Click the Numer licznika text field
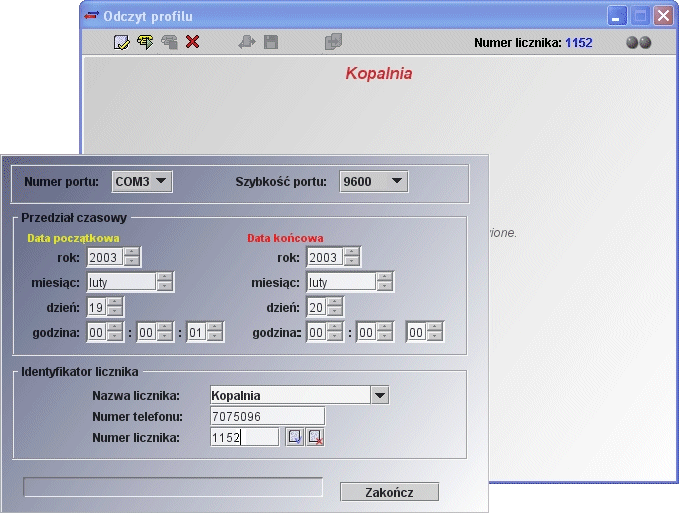This screenshot has width=679, height=513. point(244,437)
